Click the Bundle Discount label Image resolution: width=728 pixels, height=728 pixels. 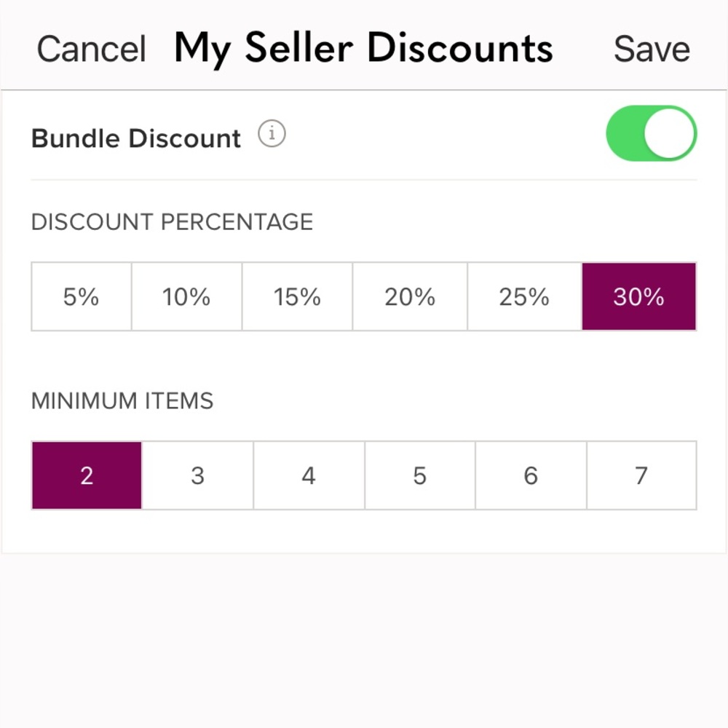click(135, 138)
